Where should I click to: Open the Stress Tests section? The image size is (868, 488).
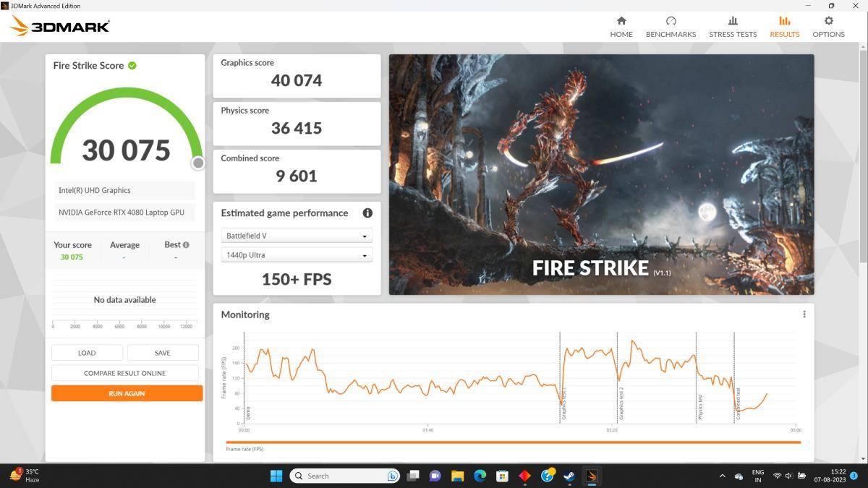733,27
